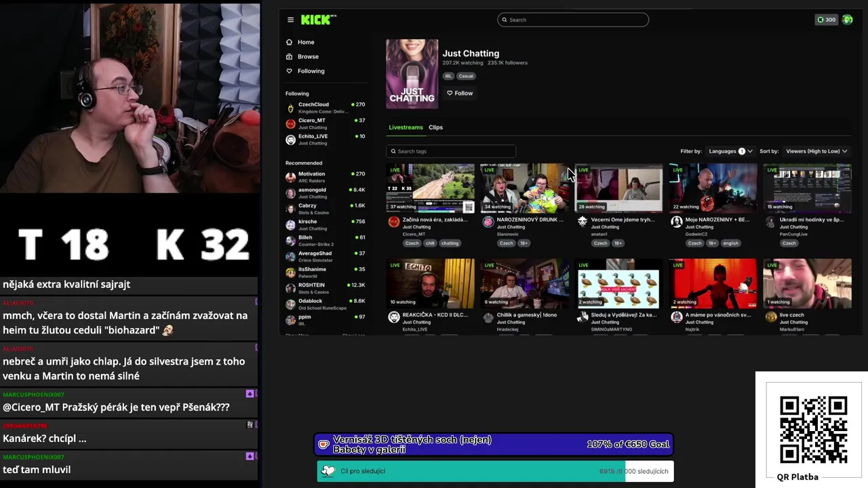868x488 pixels.
Task: Click the Vernisáž 3D tištěných soch goal banner
Action: [x=494, y=445]
